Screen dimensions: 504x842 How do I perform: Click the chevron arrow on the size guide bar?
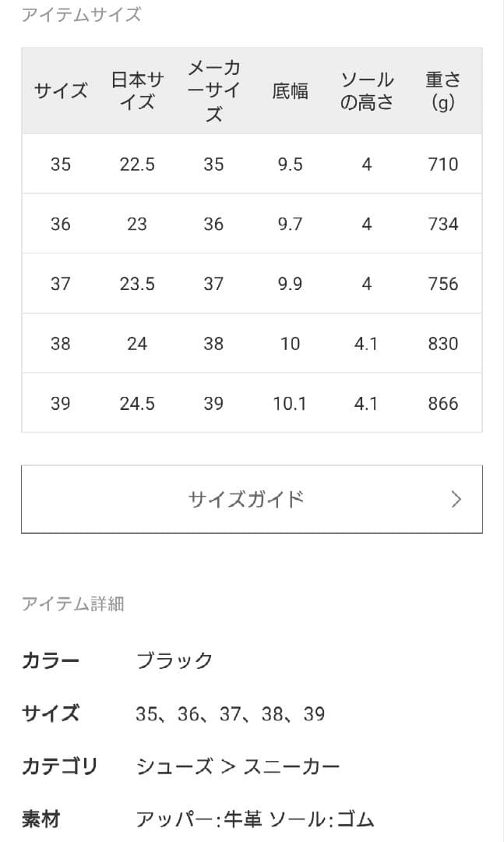(456, 498)
